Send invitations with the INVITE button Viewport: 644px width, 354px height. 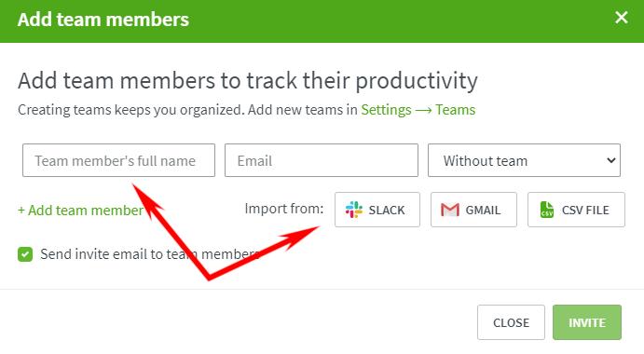tap(587, 322)
